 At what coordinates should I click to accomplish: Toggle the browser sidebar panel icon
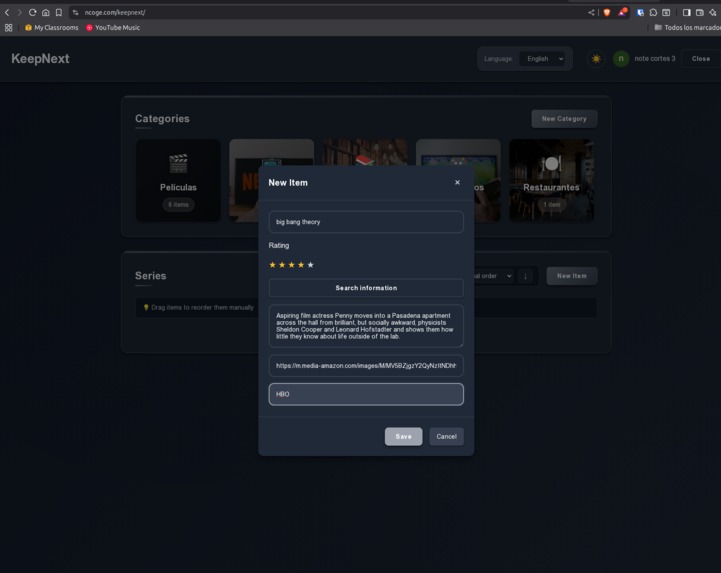pos(686,12)
